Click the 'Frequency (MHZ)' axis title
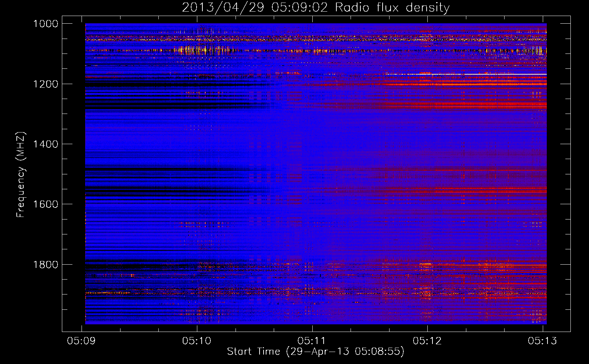Viewport: 589px width, 364px height. [21, 175]
